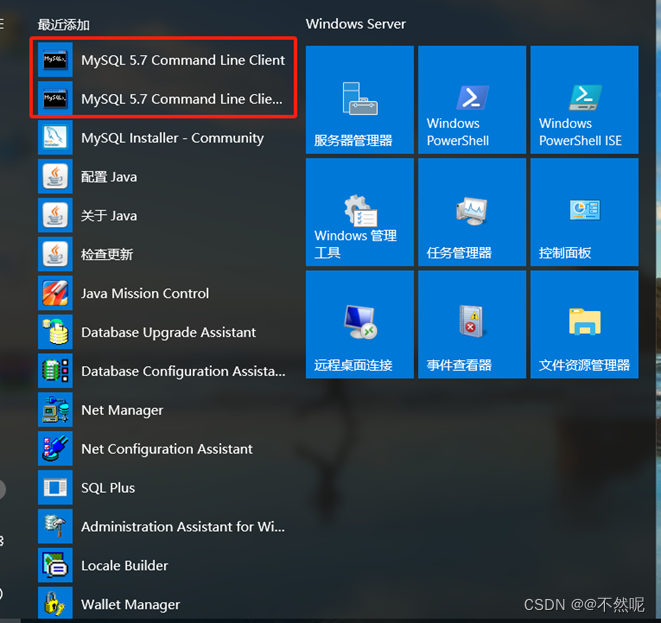Open the 任务管理器 tile

(472, 212)
